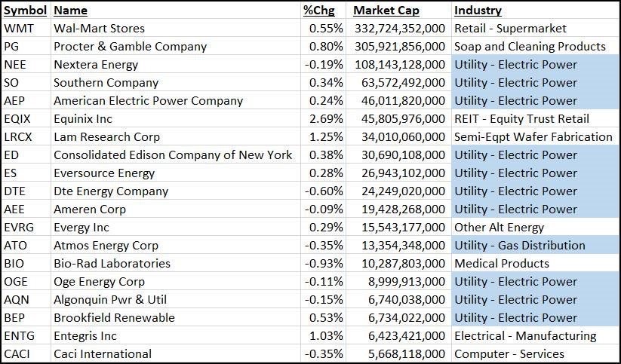Image resolution: width=621 pixels, height=364 pixels.
Task: Select the CACI symbol cell
Action: pos(18,354)
